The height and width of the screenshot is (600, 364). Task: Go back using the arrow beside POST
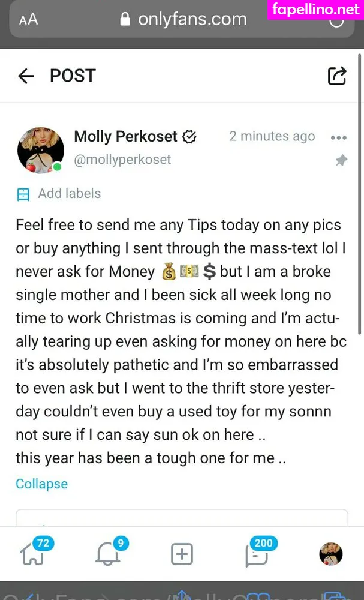coord(26,76)
